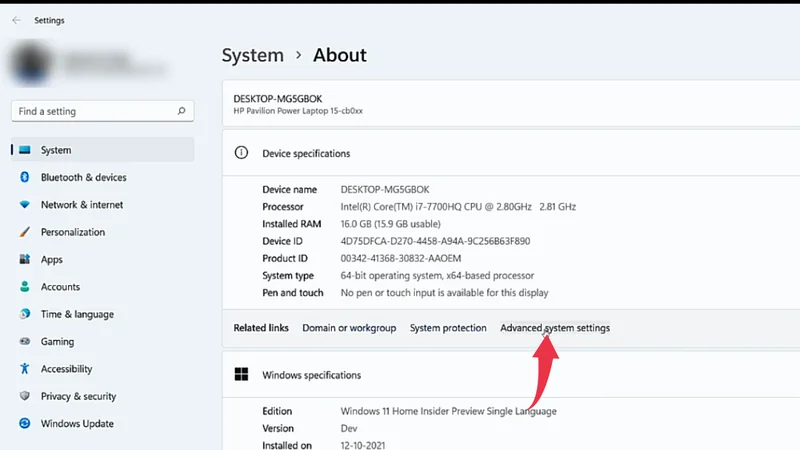
Task: Click the Windows Update icon
Action: tap(25, 424)
